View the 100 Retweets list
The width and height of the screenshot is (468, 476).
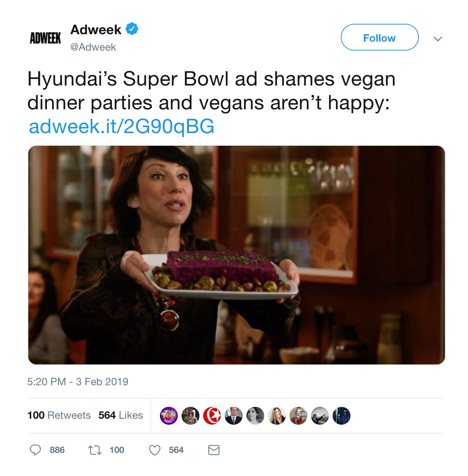click(x=59, y=415)
